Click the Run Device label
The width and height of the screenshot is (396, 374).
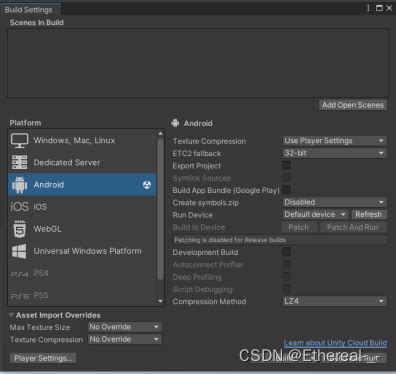click(192, 215)
